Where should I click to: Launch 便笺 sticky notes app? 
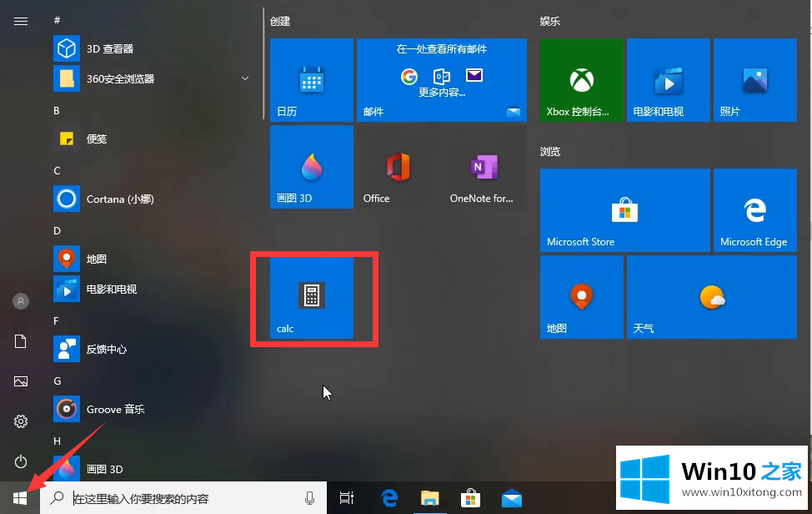(150, 139)
